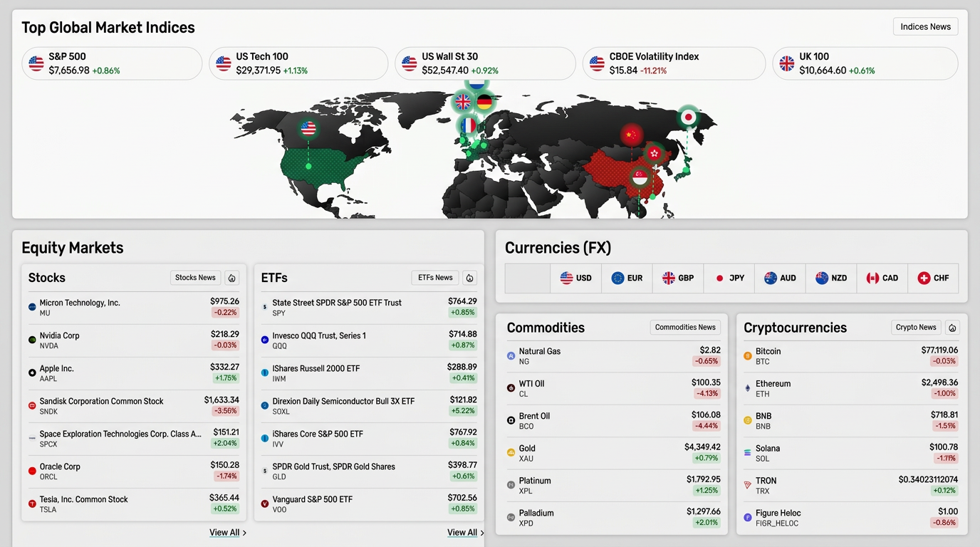Click the Oracle Corp logo icon
This screenshot has width=980, height=547.
pos(32,471)
